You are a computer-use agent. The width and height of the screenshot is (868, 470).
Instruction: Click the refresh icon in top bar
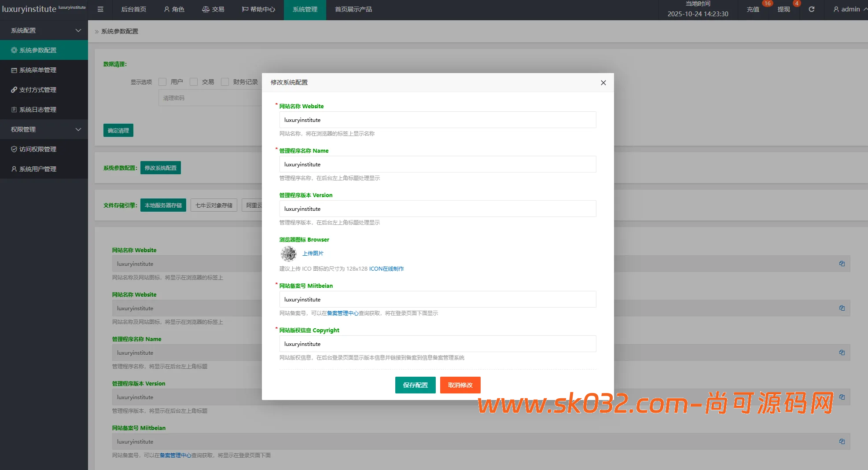point(811,9)
